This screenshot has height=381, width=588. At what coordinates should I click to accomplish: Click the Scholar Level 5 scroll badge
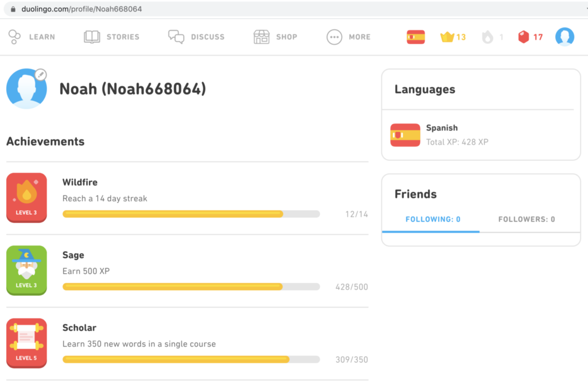[26, 343]
